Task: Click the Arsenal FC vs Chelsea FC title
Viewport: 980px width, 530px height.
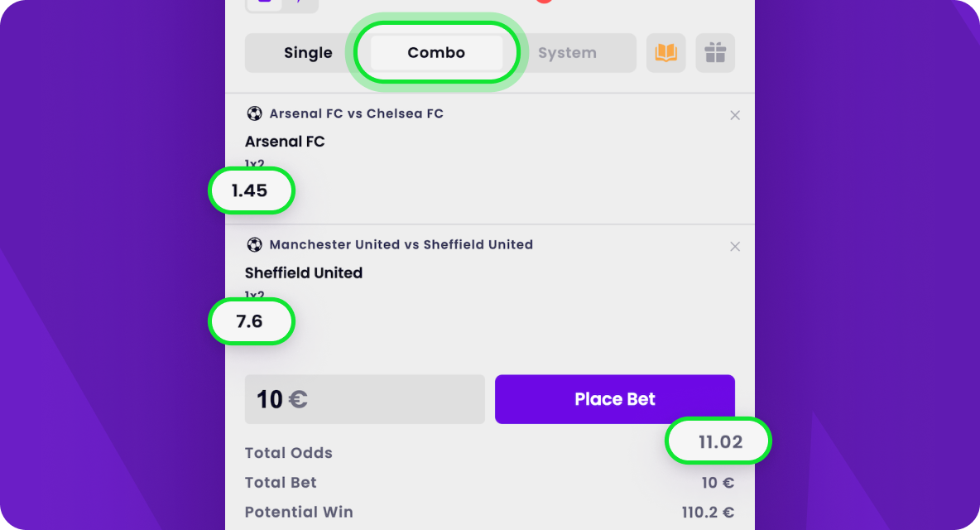Action: (356, 113)
